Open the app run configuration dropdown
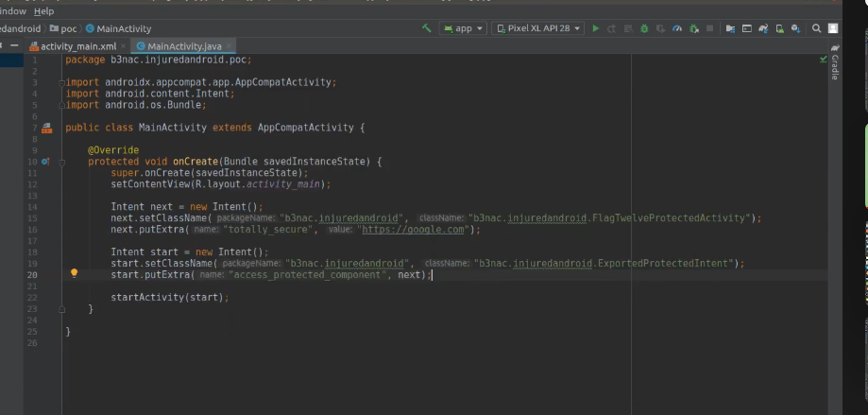The image size is (868, 415). pyautogui.click(x=463, y=28)
